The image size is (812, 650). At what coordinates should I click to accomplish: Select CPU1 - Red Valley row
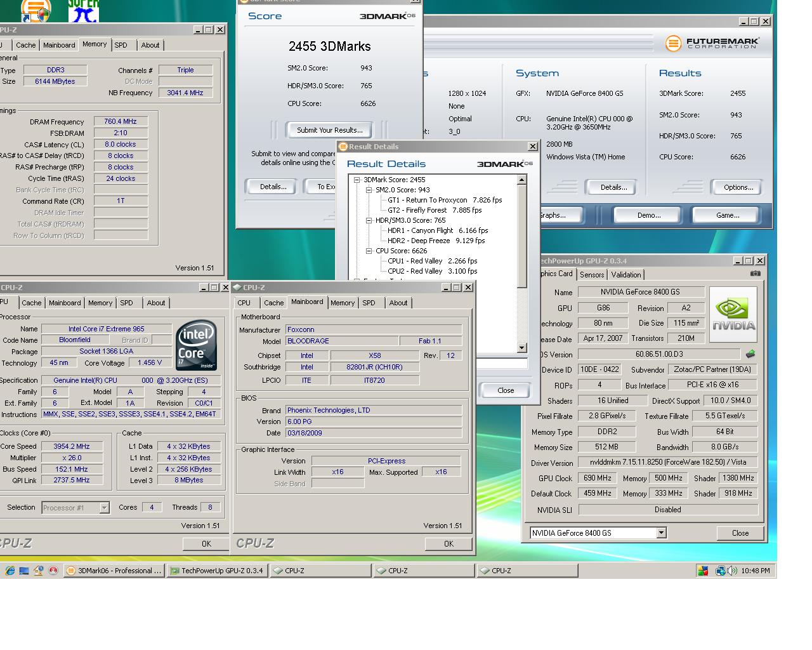[x=433, y=261]
